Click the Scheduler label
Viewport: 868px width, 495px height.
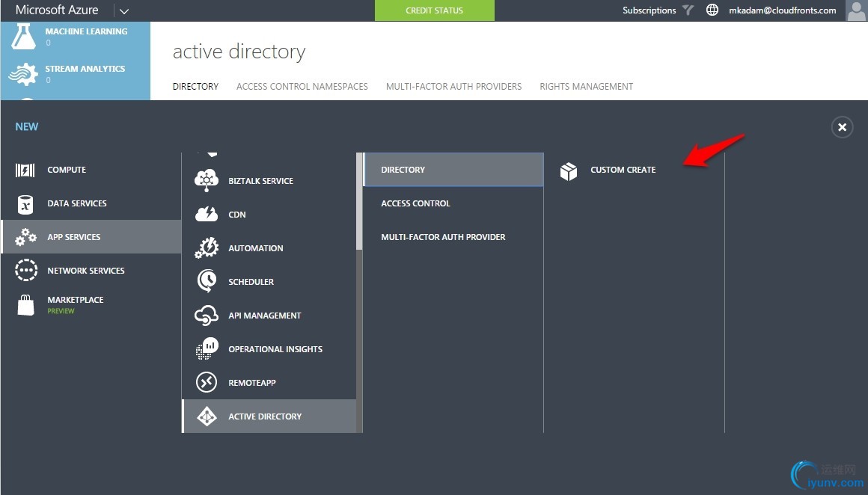pyautogui.click(x=251, y=282)
